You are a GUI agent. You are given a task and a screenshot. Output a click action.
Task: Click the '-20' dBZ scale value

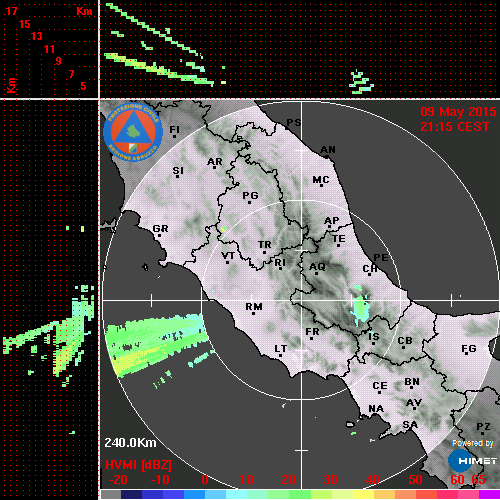click(118, 480)
